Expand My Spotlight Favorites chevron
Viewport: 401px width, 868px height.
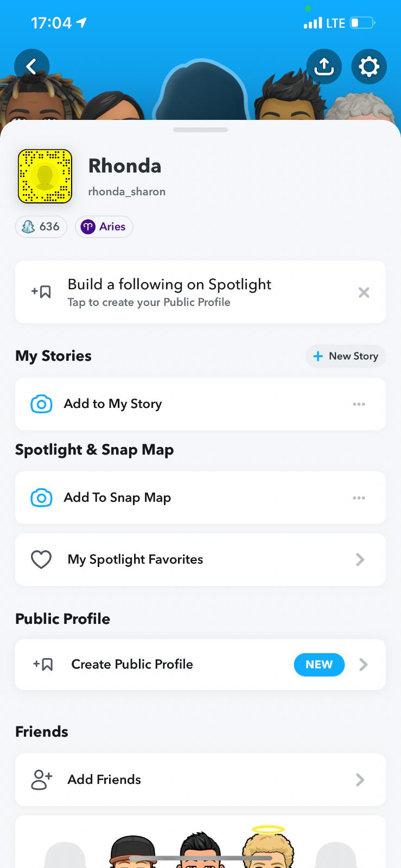click(360, 560)
